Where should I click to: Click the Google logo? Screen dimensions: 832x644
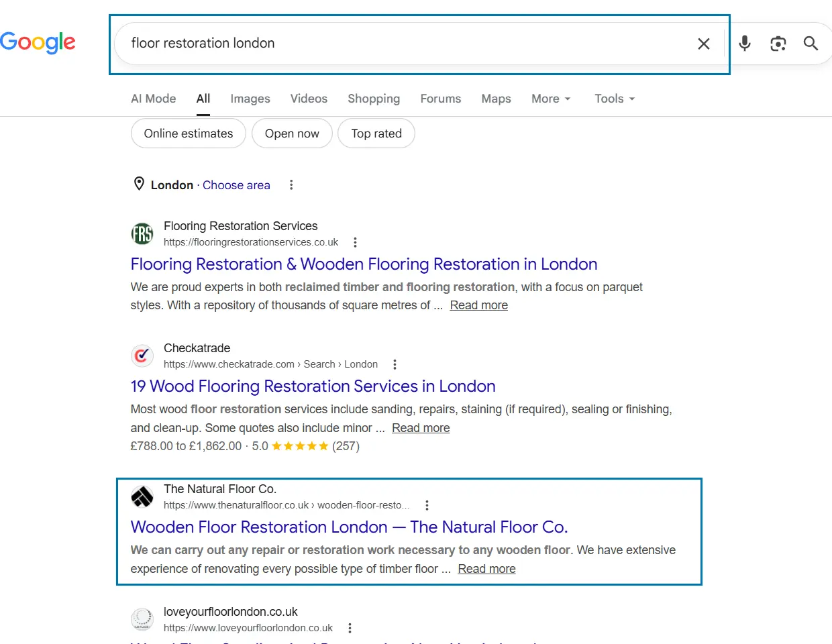(38, 43)
